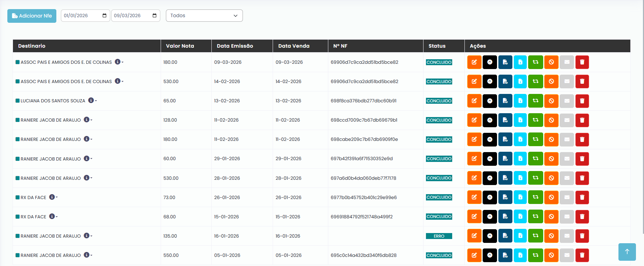Click the ERRO status badge
Image resolution: width=644 pixels, height=266 pixels.
[x=439, y=236]
